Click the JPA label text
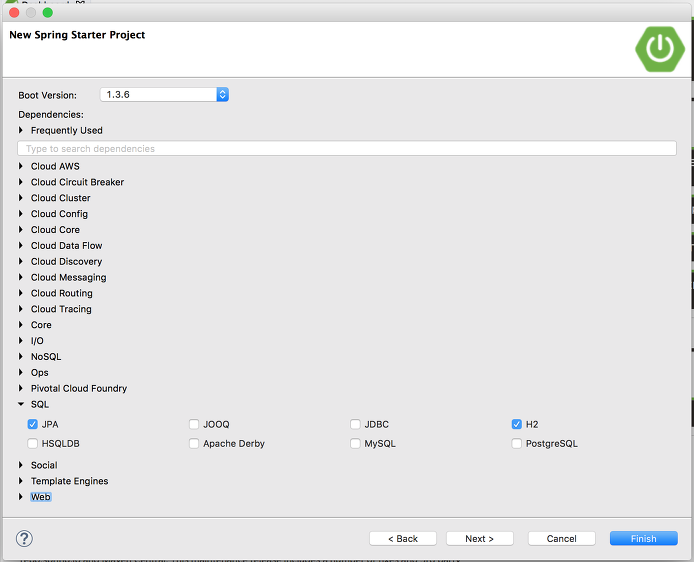 click(50, 424)
